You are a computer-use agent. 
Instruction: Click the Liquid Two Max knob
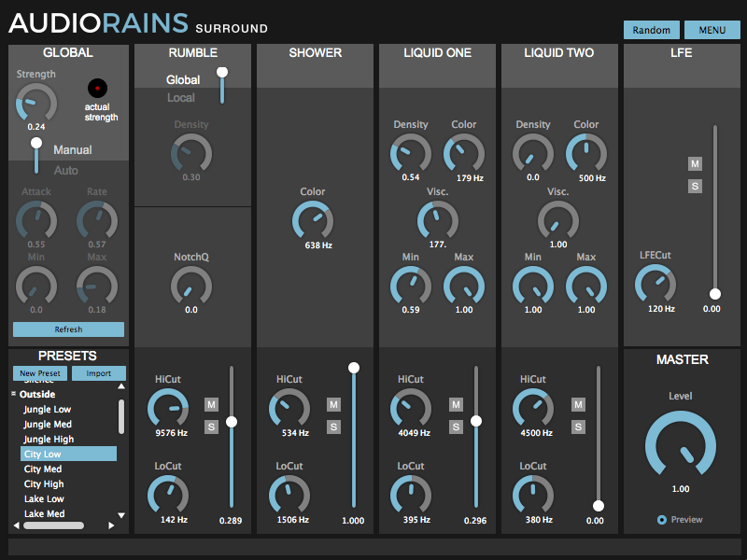(x=586, y=287)
